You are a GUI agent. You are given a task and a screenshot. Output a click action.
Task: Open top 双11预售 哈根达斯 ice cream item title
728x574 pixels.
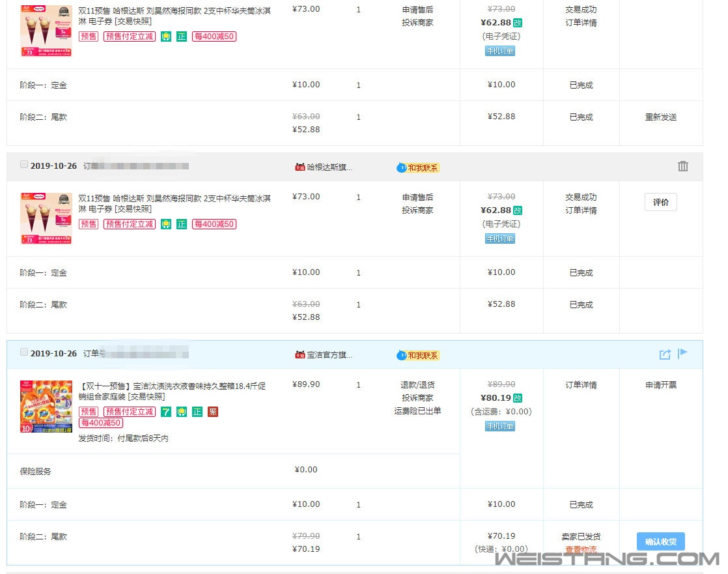pyautogui.click(x=174, y=16)
